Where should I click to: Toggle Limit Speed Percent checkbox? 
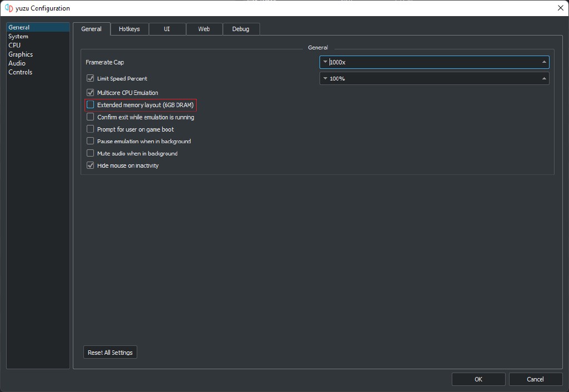[91, 78]
